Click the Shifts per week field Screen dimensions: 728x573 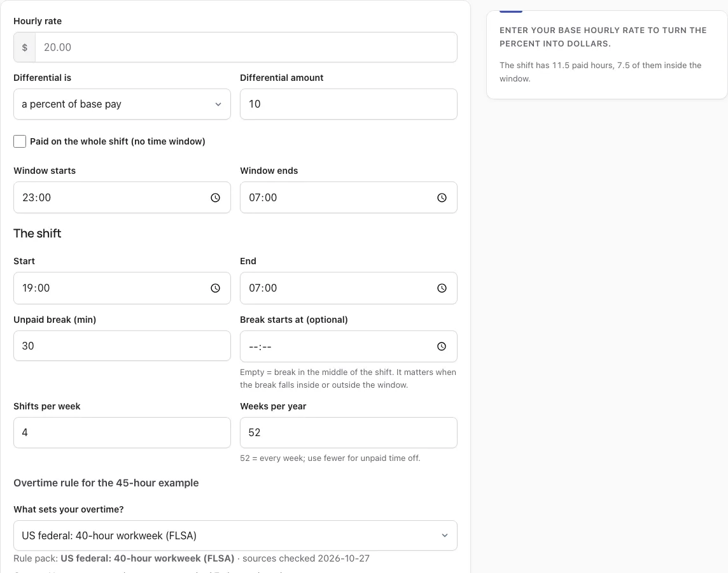122,433
